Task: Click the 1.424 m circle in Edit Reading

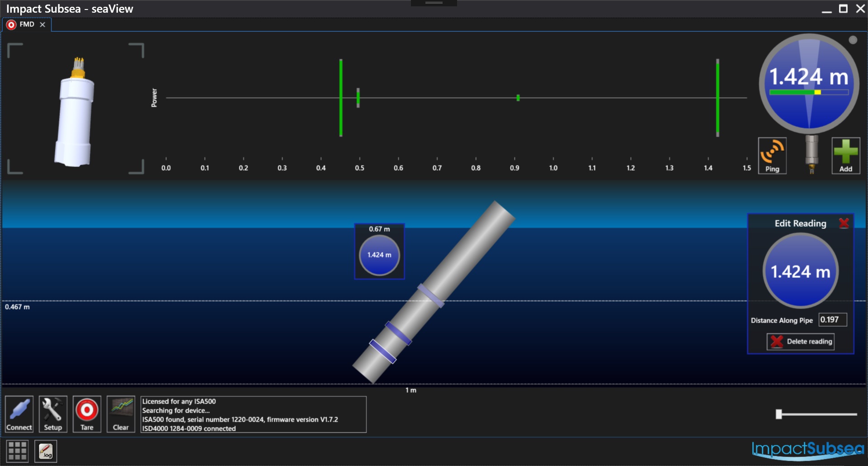Action: coord(801,271)
